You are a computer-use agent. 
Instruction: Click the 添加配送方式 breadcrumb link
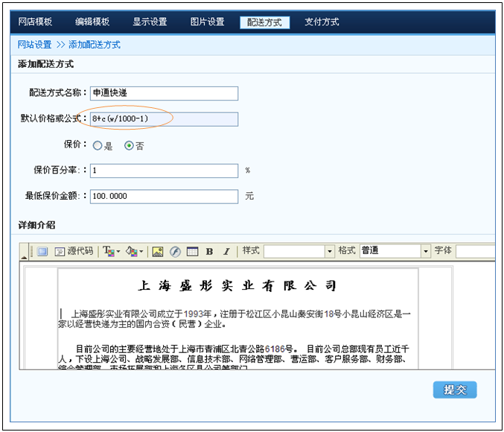[95, 45]
